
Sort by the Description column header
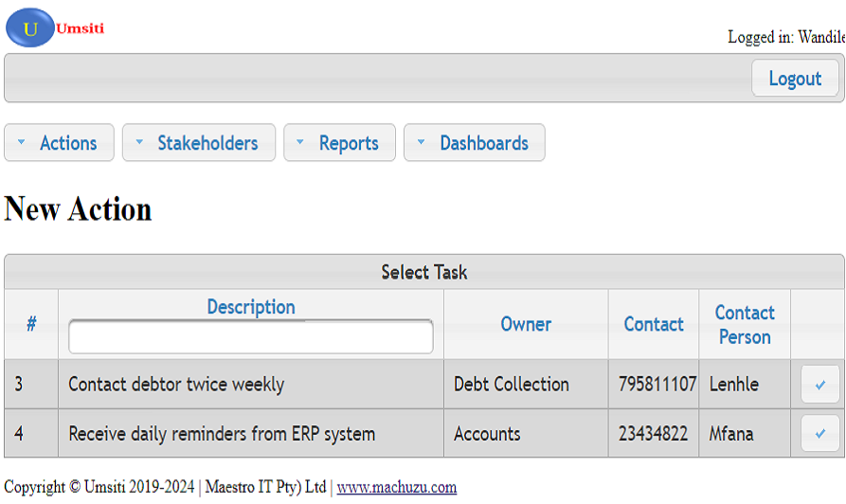(251, 307)
